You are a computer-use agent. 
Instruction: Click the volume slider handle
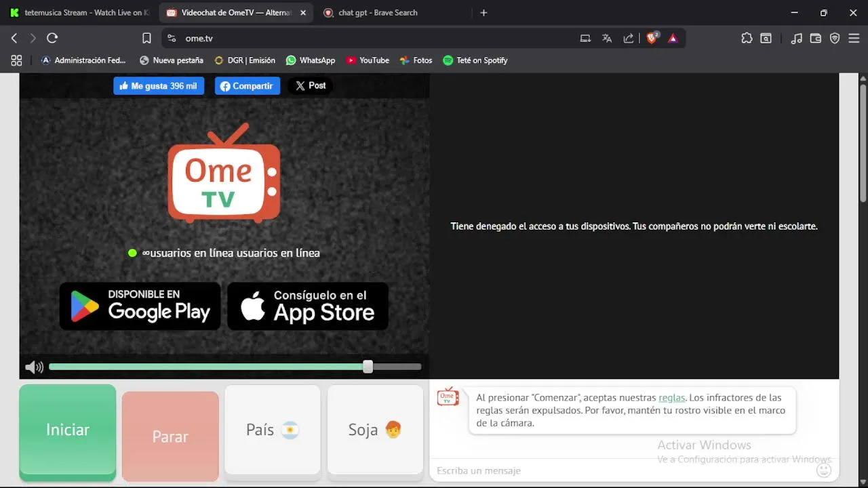tap(368, 367)
